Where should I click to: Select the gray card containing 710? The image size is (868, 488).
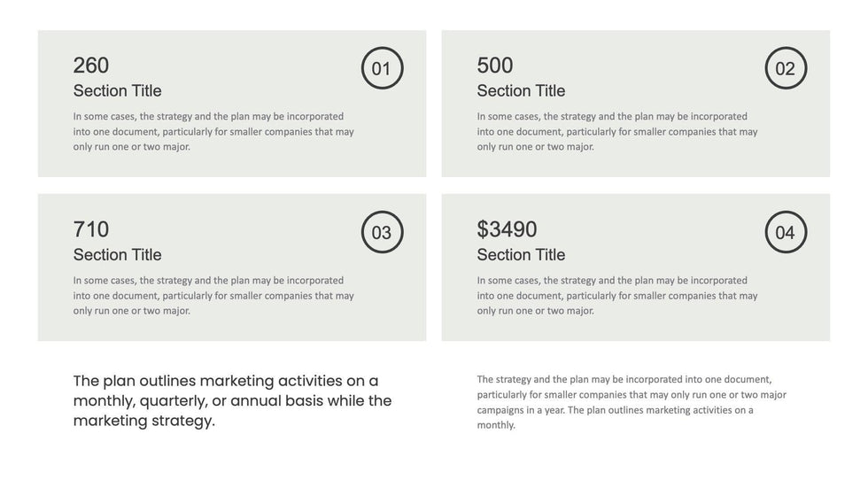pyautogui.click(x=232, y=328)
